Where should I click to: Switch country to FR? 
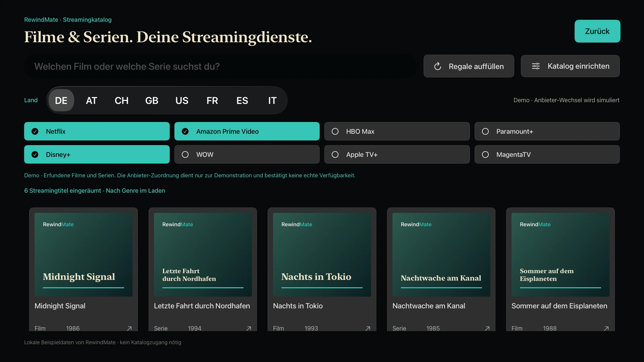tap(212, 100)
